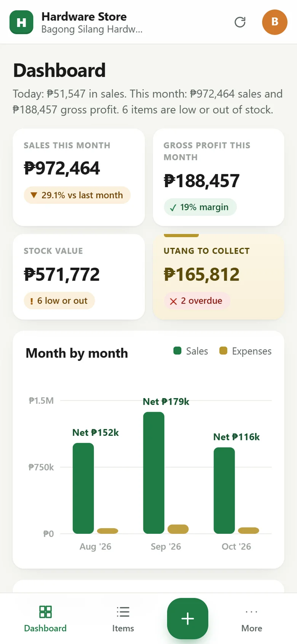Click the exclamation icon beside 6 low or out
Image resolution: width=297 pixels, height=644 pixels.
[32, 301]
